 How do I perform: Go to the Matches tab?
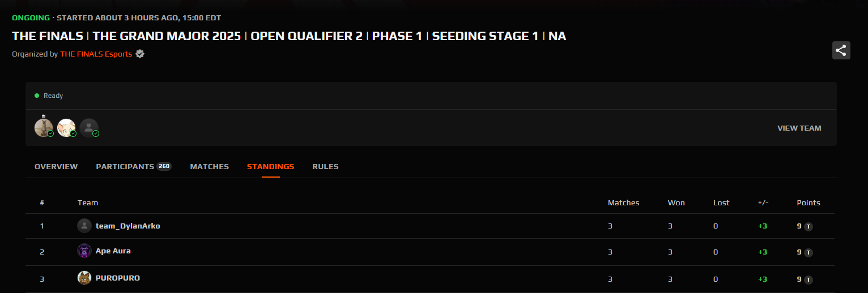210,167
